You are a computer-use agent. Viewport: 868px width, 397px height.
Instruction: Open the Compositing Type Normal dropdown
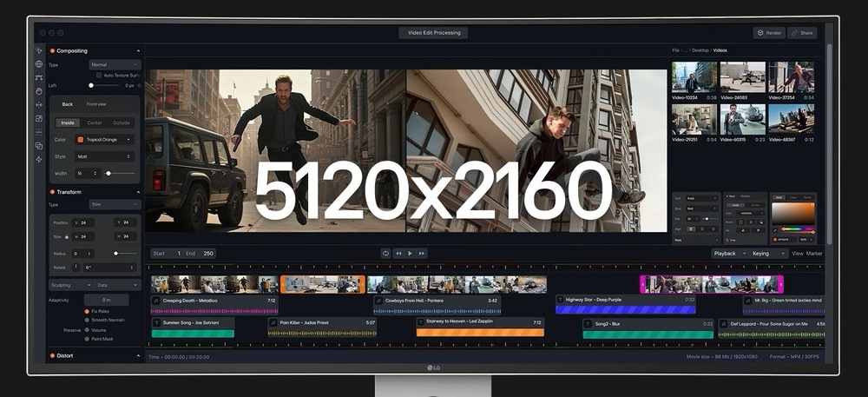coord(115,65)
